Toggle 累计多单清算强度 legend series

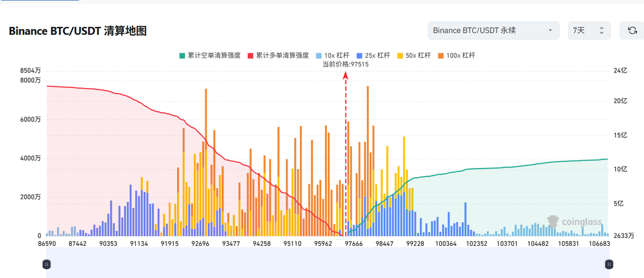tap(278, 55)
